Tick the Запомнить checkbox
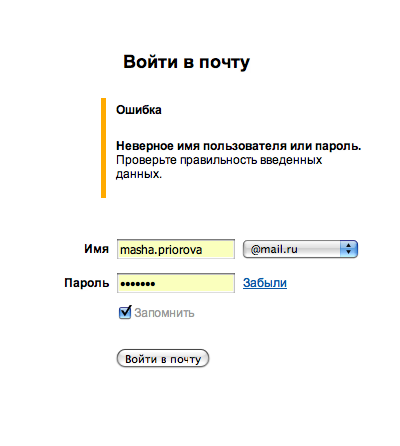Viewport: 400px width, 446px height. coord(125,313)
